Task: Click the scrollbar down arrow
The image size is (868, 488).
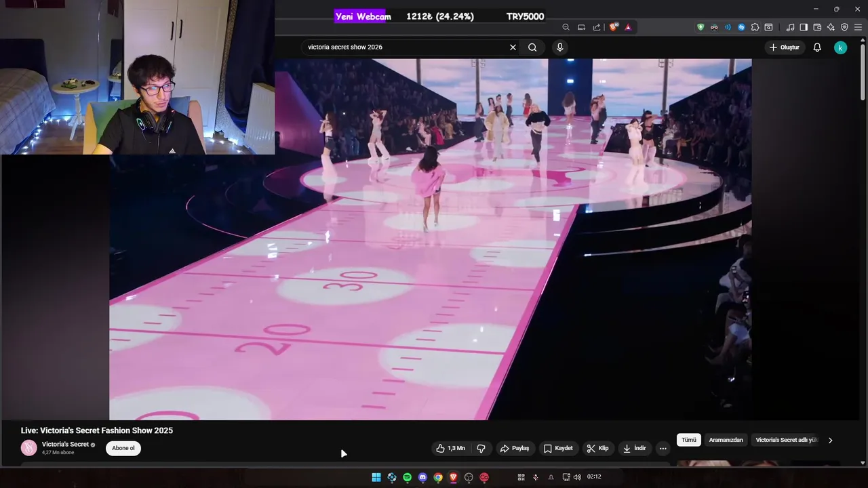Action: [x=863, y=463]
